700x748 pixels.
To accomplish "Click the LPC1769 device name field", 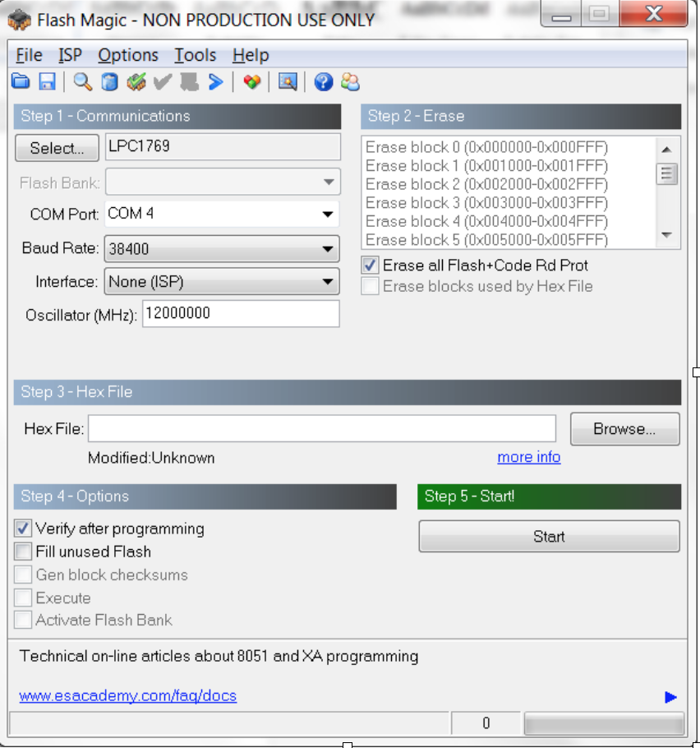I will (223, 146).
